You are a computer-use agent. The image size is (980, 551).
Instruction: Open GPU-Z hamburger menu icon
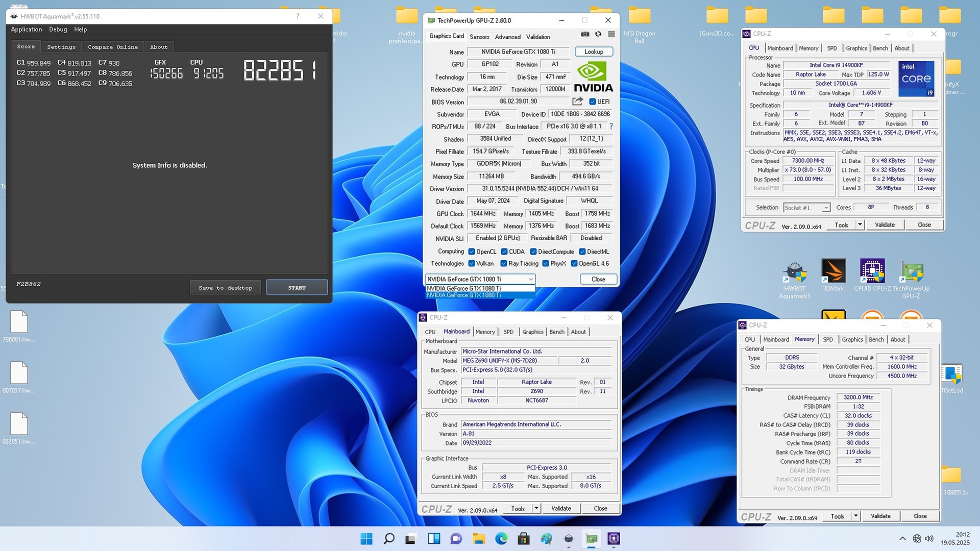(x=611, y=34)
